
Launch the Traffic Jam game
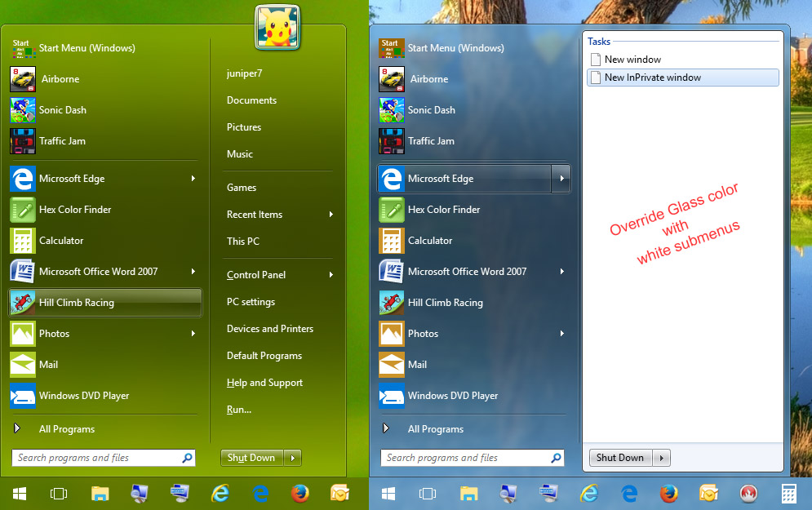coord(78,141)
